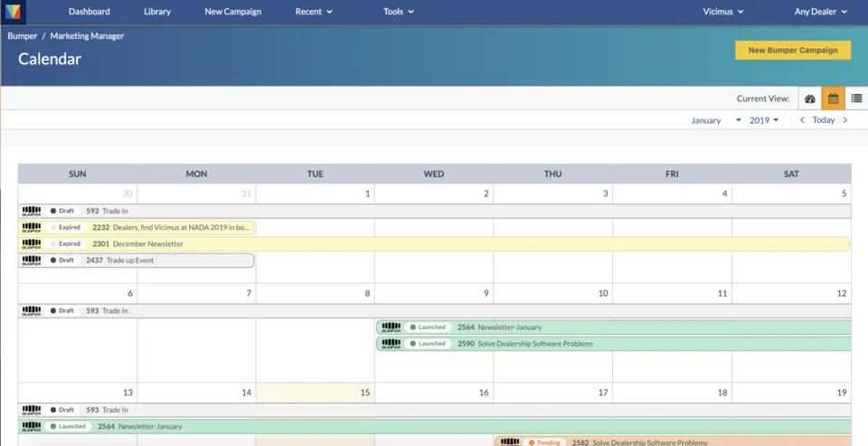The image size is (868, 446).
Task: Open 2232 Dealers find Vicimus NADA campaign
Action: click(137, 227)
